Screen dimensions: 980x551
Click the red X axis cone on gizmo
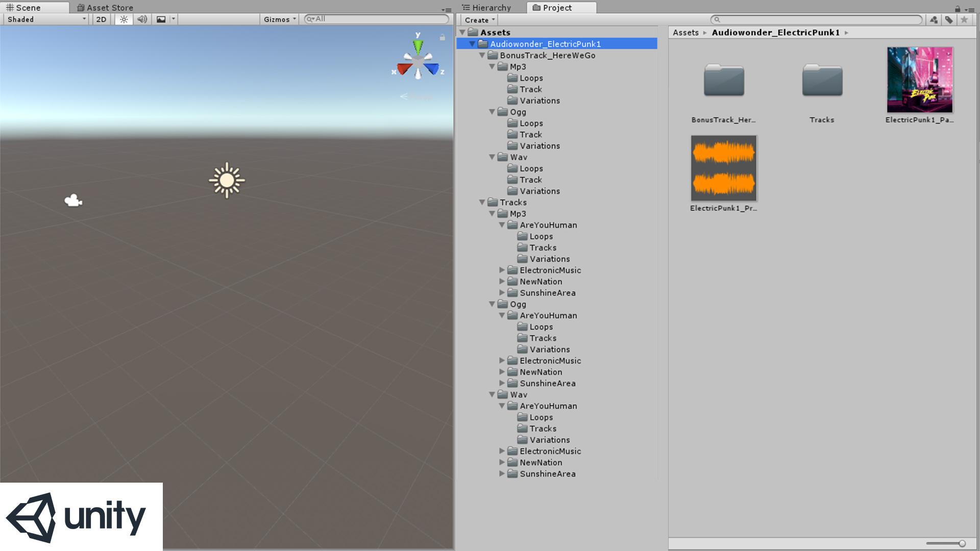pos(405,69)
